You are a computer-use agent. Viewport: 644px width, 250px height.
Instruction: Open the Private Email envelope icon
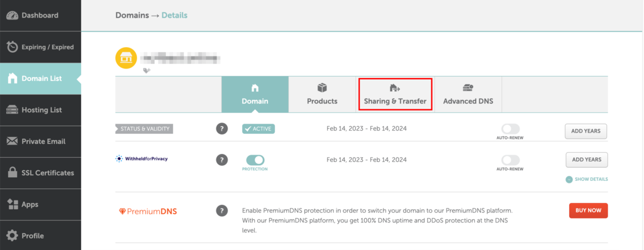coord(13,141)
